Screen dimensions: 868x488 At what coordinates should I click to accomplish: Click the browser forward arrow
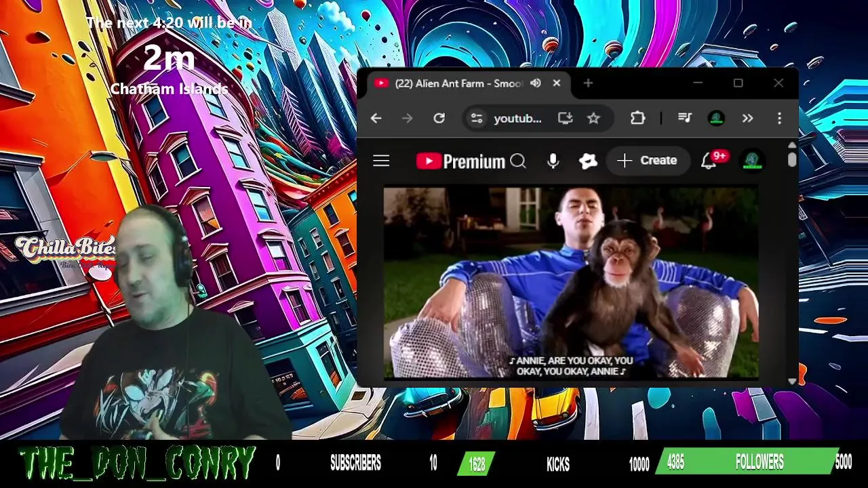(407, 119)
